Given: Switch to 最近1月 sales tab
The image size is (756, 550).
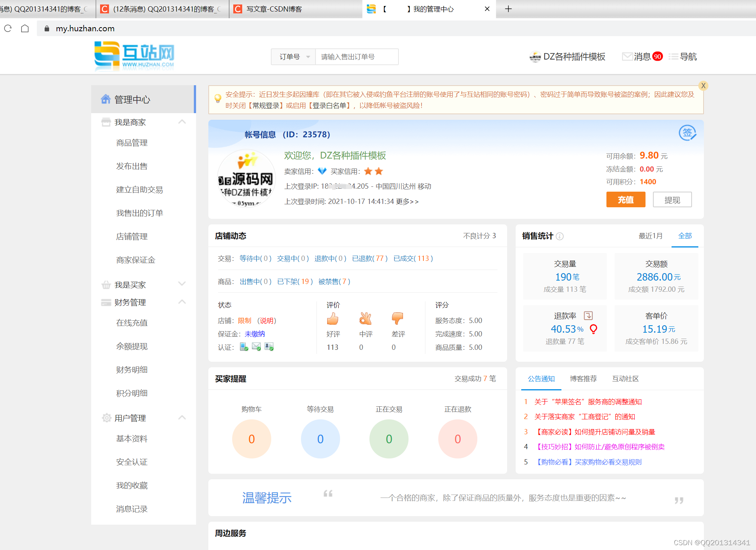Looking at the screenshot, I should coord(650,236).
